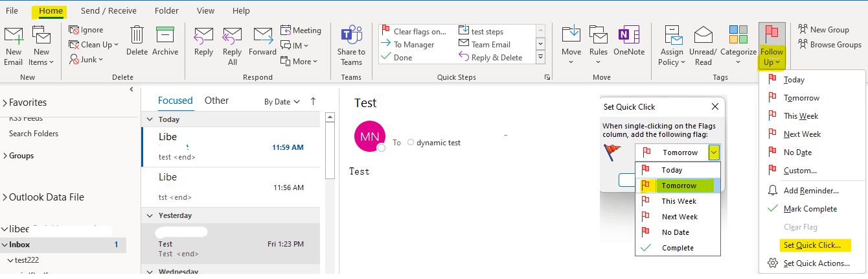The width and height of the screenshot is (868, 279).
Task: Expand the By Date sort dropdown
Action: tap(282, 102)
